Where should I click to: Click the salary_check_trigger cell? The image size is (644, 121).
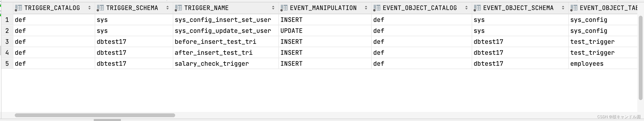click(x=212, y=64)
